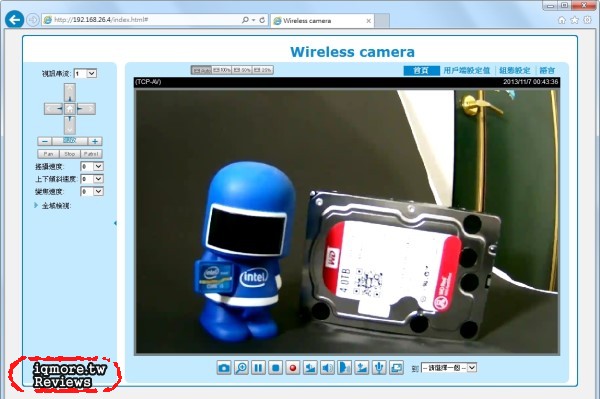Pan camera left with the left arrow
Viewport: 600px width, 399px height.
53,109
